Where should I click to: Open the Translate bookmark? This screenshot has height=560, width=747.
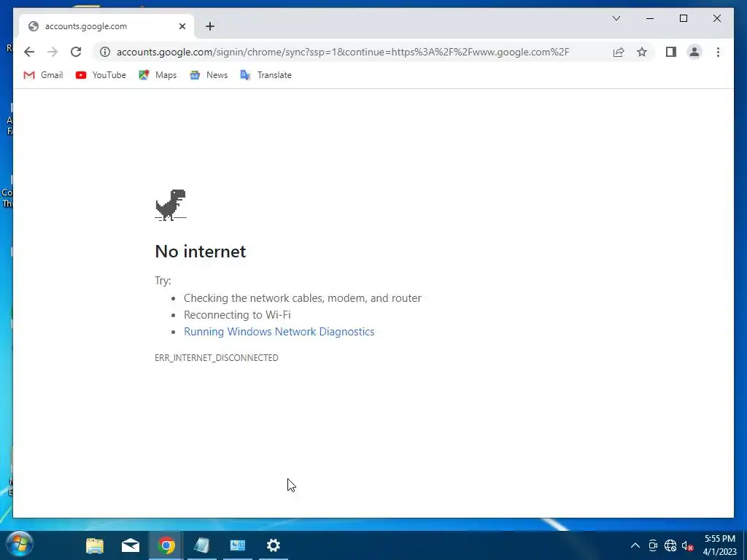[266, 75]
